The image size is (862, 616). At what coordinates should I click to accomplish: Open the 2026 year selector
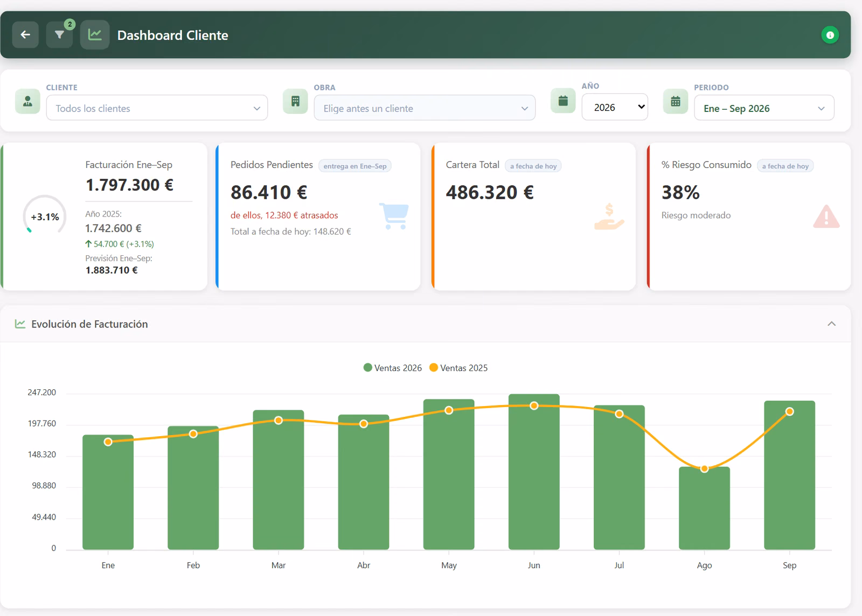(x=615, y=107)
